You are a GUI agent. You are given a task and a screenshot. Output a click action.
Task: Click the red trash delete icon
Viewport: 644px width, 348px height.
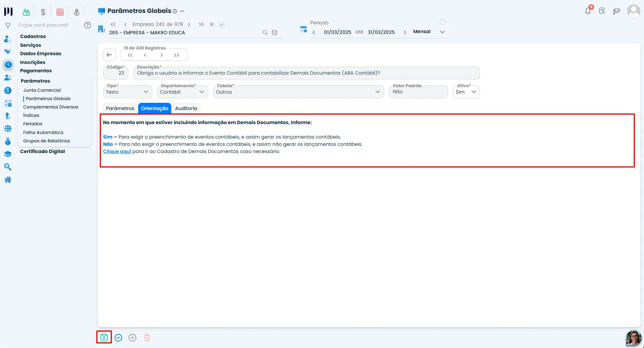147,338
